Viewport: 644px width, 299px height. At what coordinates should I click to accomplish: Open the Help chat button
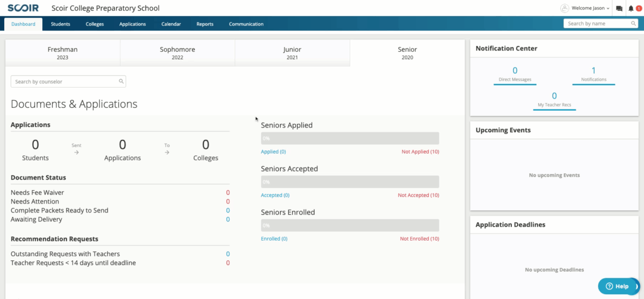point(618,286)
